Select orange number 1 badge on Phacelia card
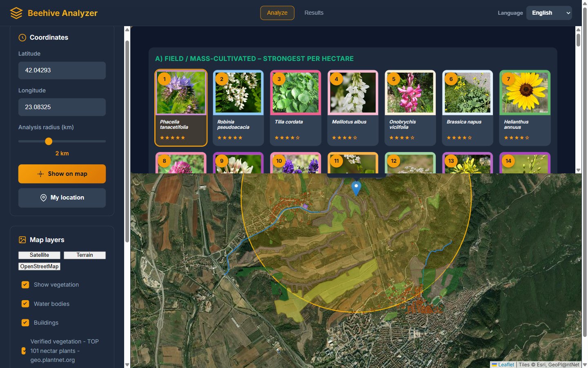588x368 pixels. pyautogui.click(x=165, y=79)
